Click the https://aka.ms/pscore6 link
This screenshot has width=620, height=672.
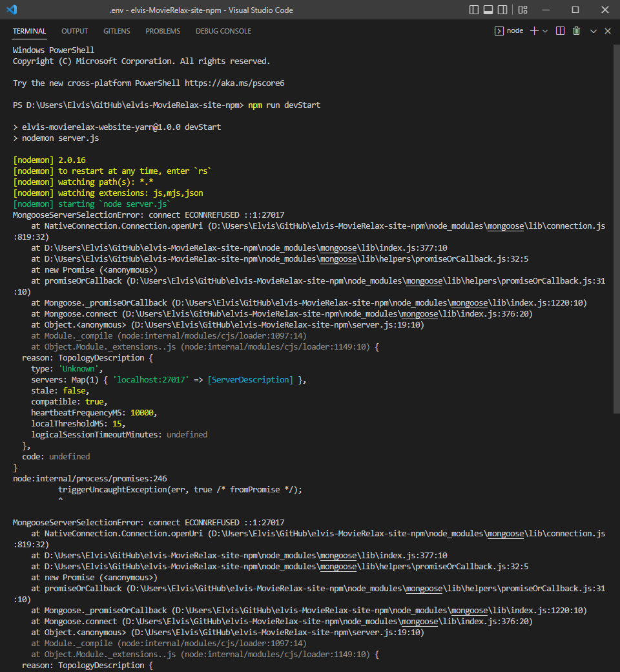(234, 83)
